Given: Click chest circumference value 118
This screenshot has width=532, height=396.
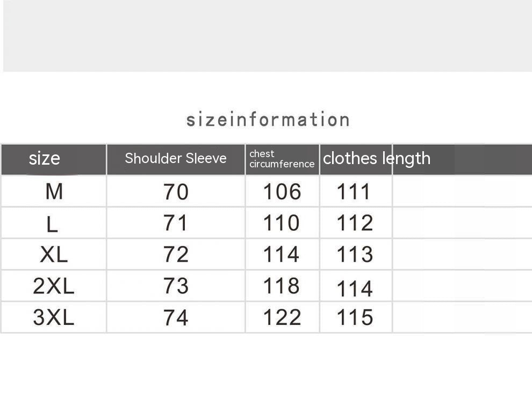Looking at the screenshot, I should [x=281, y=286].
